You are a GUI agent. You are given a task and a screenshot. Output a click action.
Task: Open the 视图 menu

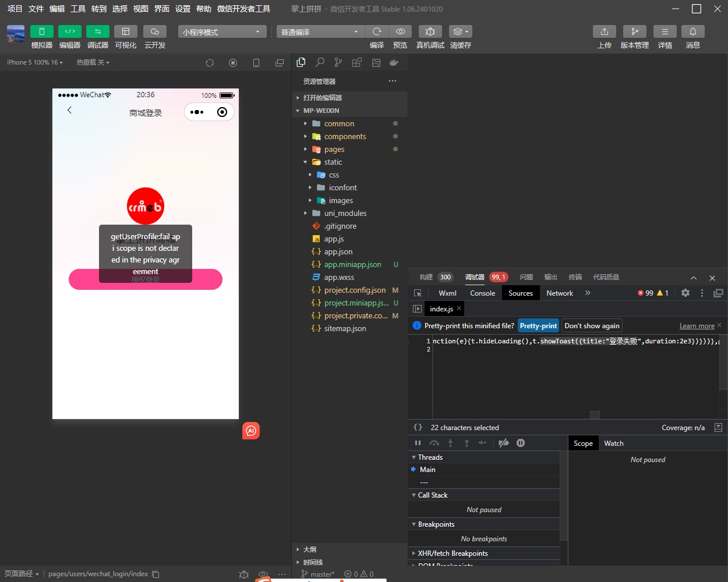(x=141, y=9)
